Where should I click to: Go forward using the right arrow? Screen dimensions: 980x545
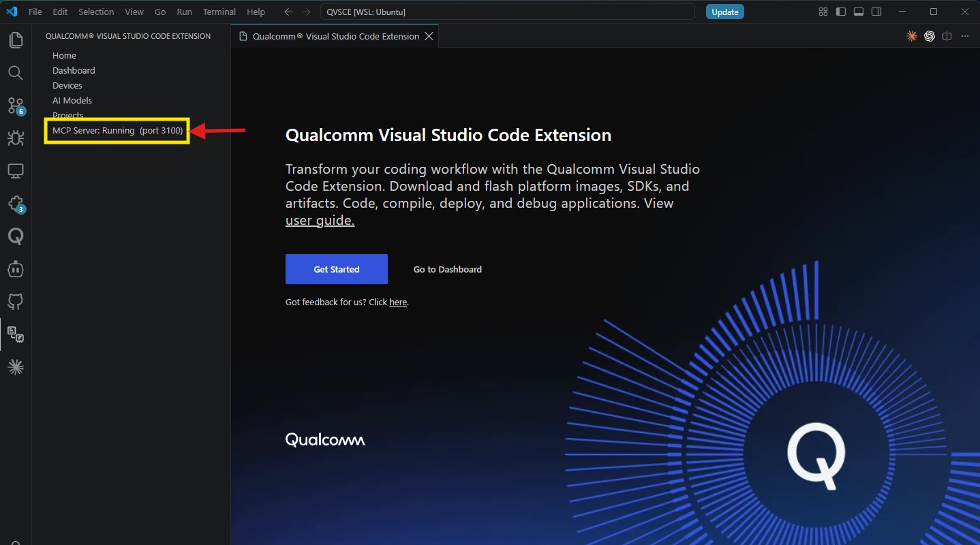pyautogui.click(x=307, y=12)
